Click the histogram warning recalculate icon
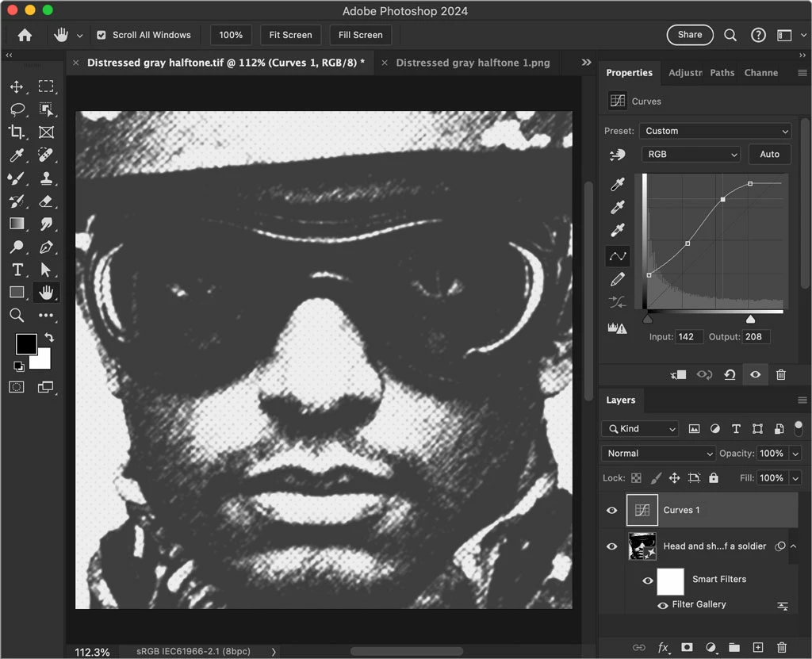The width and height of the screenshot is (812, 659). click(617, 328)
